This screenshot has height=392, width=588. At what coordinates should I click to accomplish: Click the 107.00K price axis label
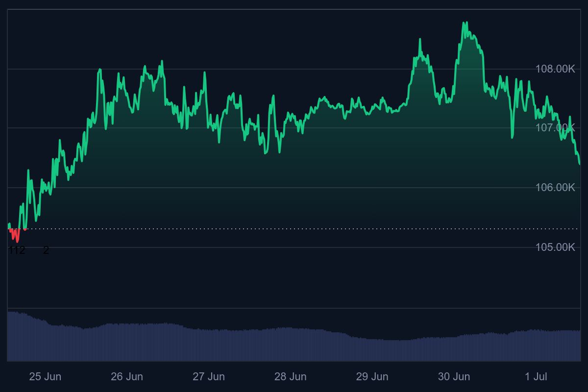(555, 128)
